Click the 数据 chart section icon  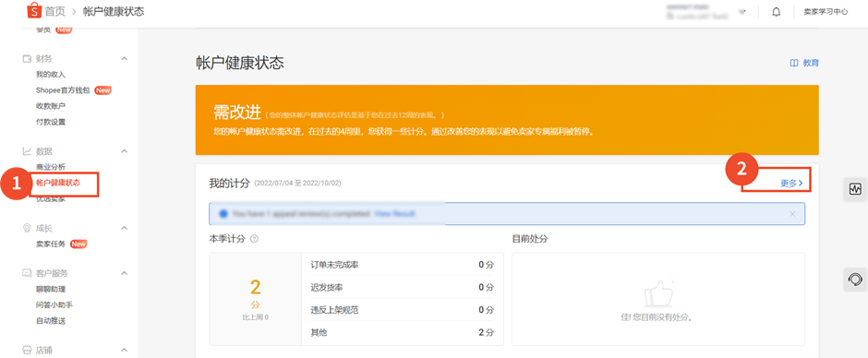[x=27, y=151]
